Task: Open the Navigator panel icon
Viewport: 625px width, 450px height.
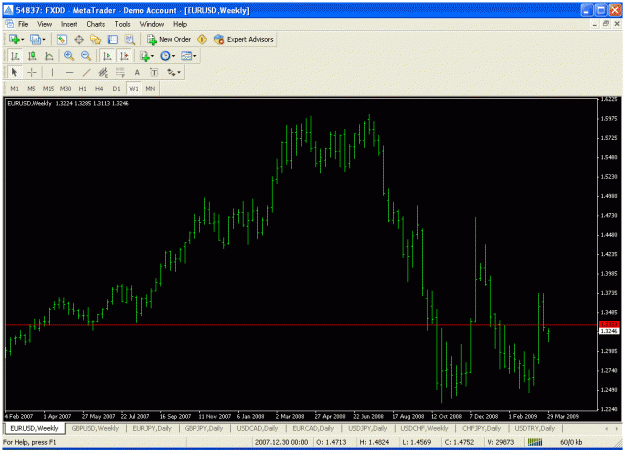Action: pos(96,39)
